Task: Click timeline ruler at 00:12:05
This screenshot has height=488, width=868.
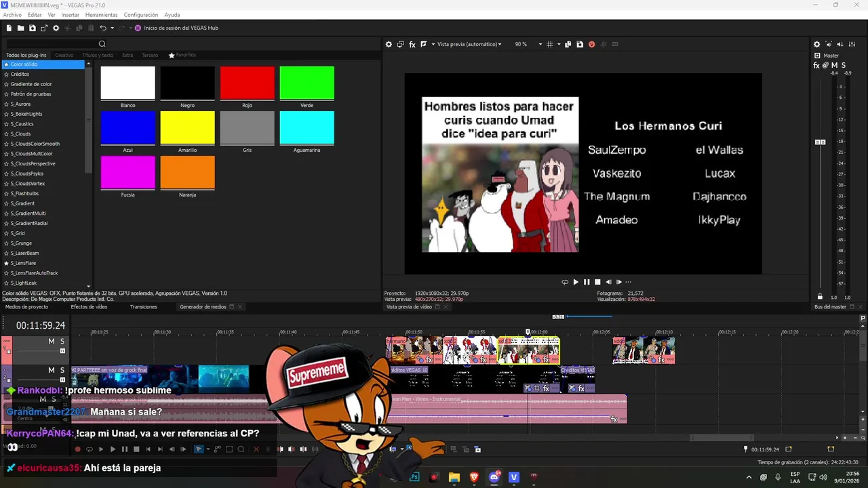Action: (601, 332)
